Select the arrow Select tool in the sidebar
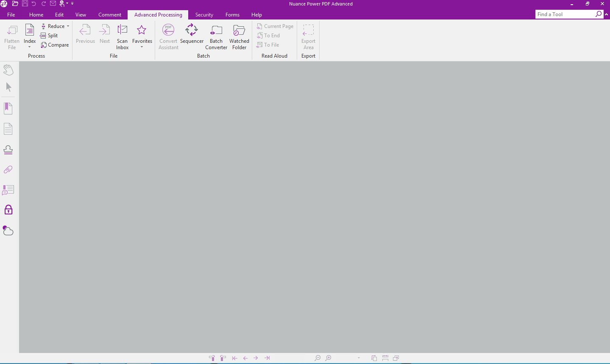610x364 pixels. [x=8, y=87]
